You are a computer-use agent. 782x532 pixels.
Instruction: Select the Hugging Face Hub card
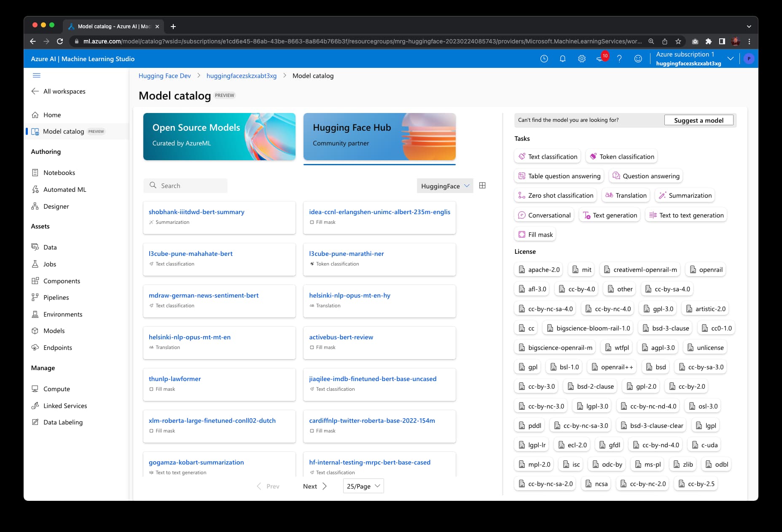379,137
